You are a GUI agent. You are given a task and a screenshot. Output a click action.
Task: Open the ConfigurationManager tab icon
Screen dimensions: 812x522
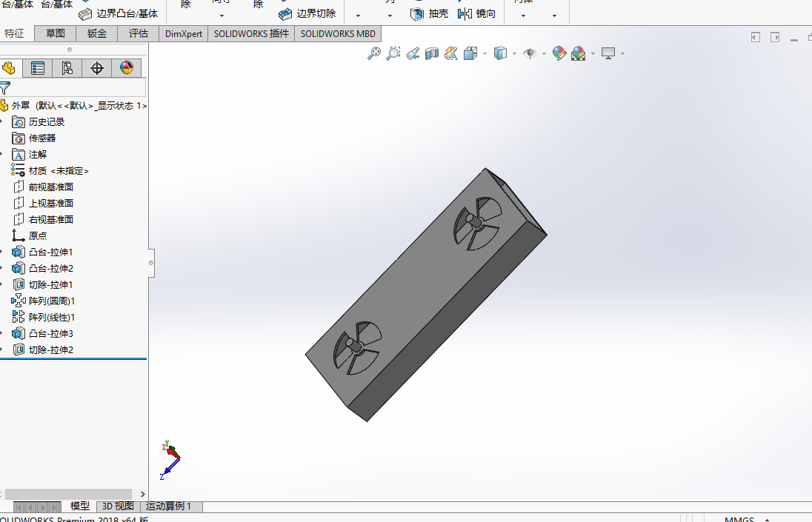(x=67, y=68)
